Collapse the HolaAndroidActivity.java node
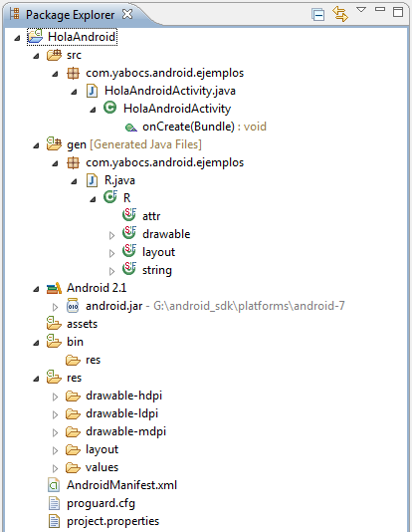412x532 pixels. 75,93
